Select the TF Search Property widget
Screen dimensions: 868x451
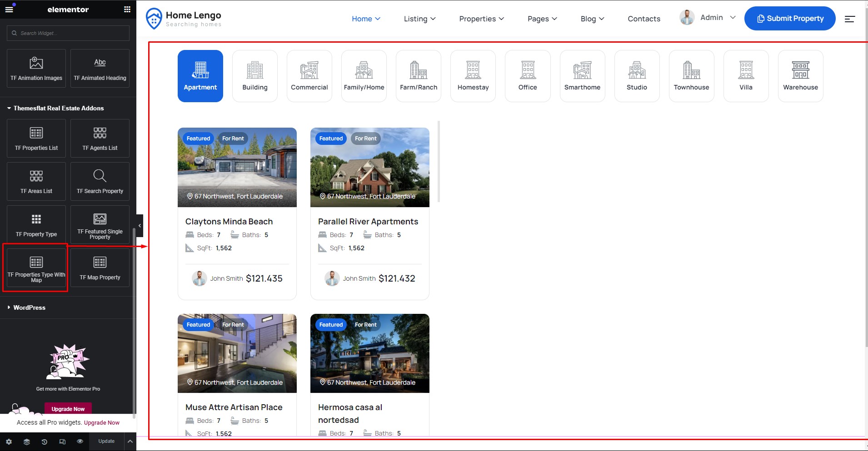coord(100,181)
